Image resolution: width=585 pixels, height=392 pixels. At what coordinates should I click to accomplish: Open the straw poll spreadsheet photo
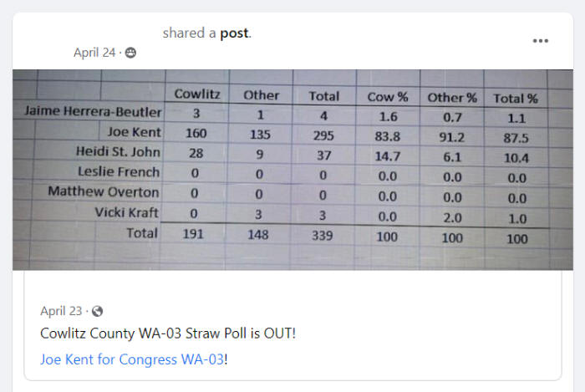[292, 170]
